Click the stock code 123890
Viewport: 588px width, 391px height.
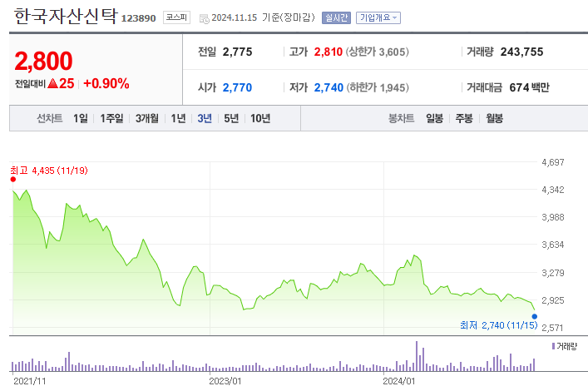[138, 18]
